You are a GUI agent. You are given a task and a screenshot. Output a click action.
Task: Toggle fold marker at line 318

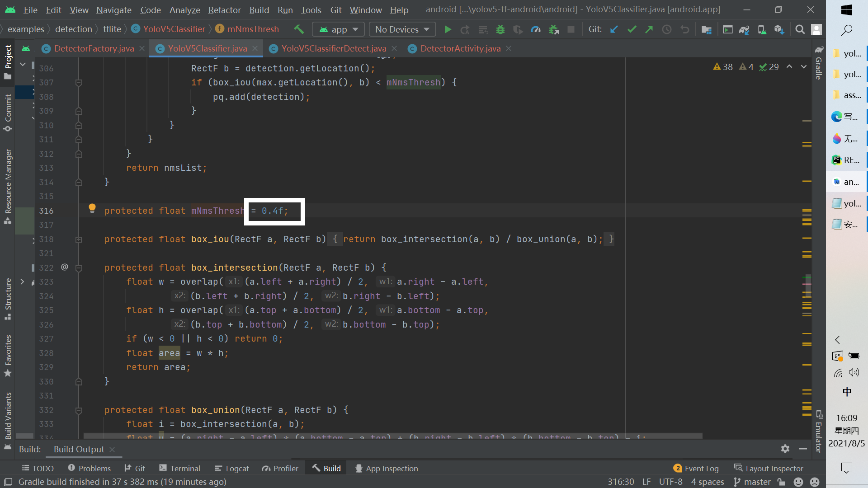click(79, 239)
